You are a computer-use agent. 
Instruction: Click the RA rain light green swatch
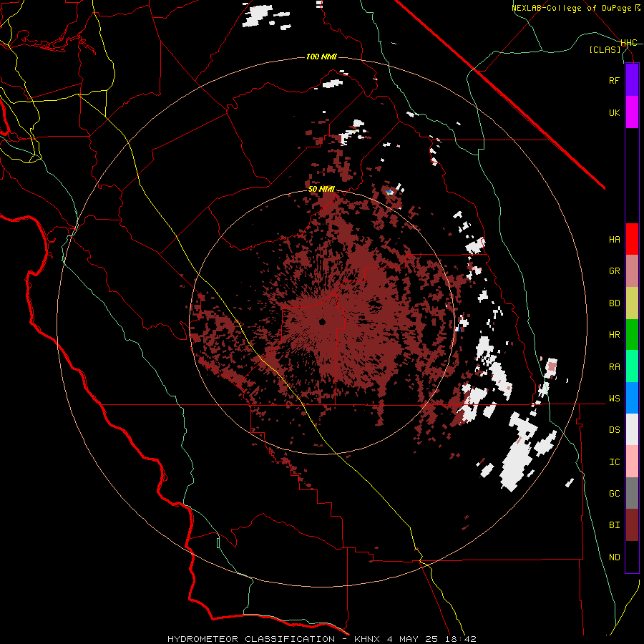point(632,366)
